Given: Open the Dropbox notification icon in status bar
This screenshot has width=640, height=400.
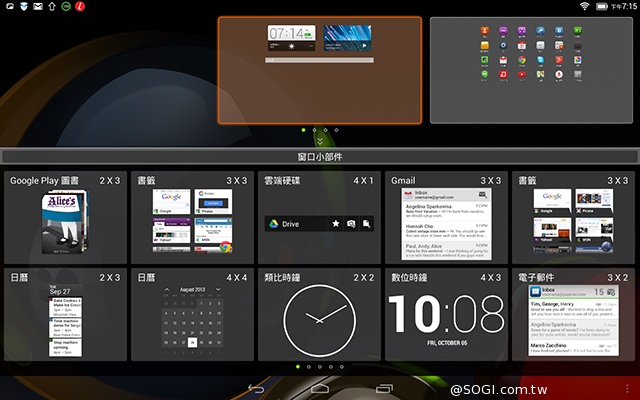Looking at the screenshot, I should (x=24, y=7).
